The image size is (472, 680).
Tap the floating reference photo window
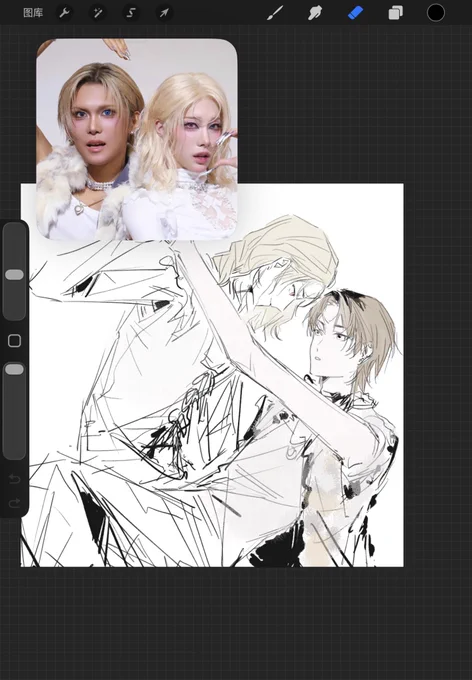coord(137,139)
